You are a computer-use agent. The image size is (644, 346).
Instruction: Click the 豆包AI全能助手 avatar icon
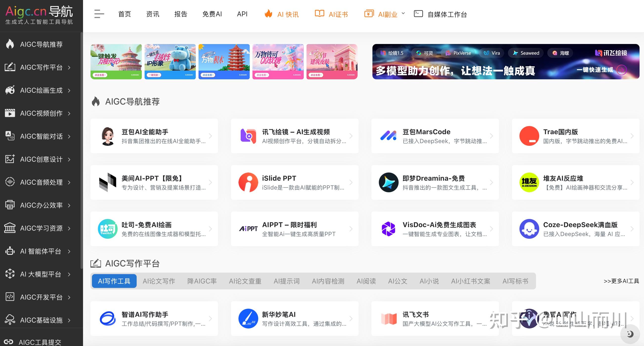click(108, 136)
